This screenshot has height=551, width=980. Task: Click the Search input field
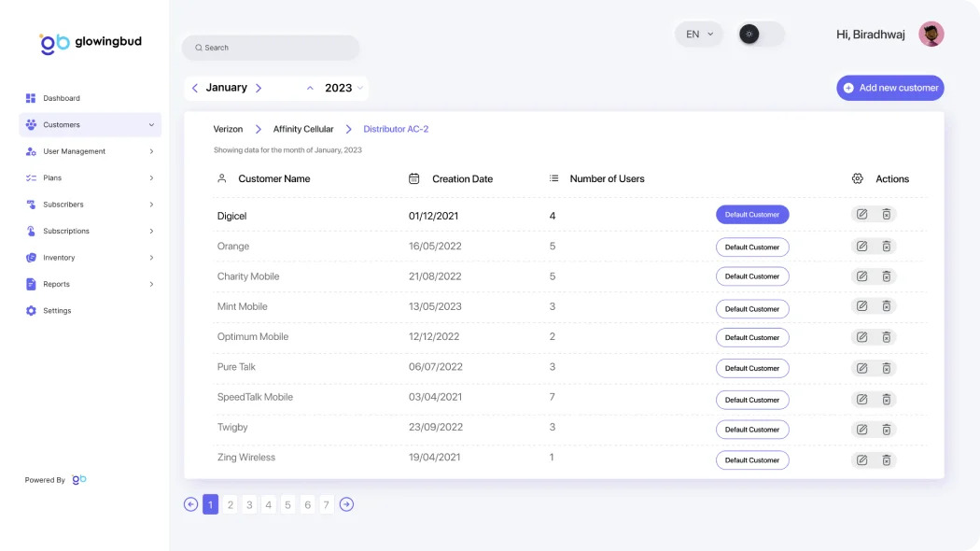tap(271, 48)
